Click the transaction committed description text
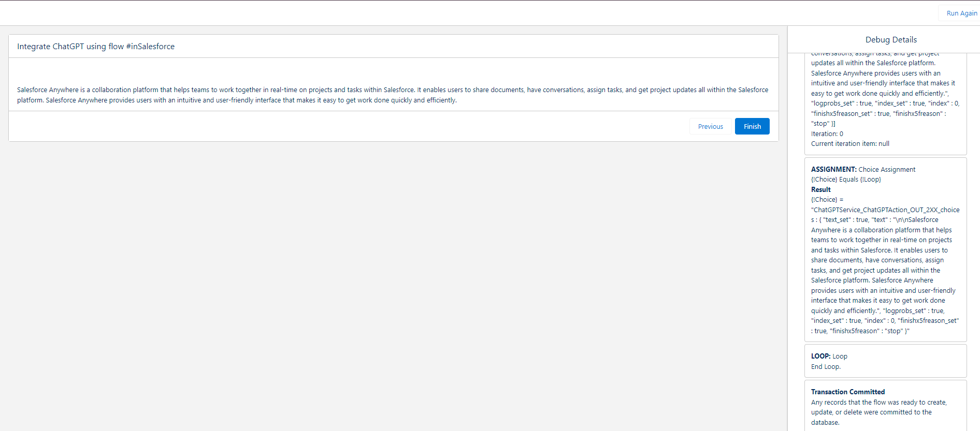This screenshot has width=980, height=431. (x=879, y=412)
